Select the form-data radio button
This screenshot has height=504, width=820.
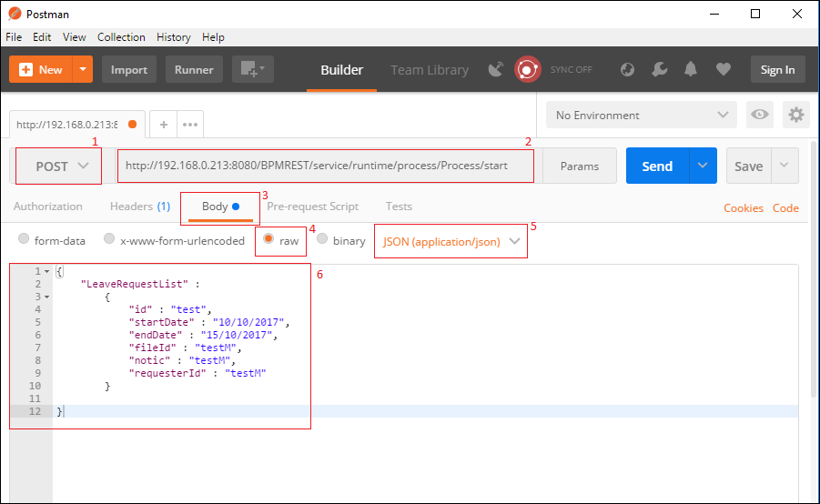(x=24, y=239)
